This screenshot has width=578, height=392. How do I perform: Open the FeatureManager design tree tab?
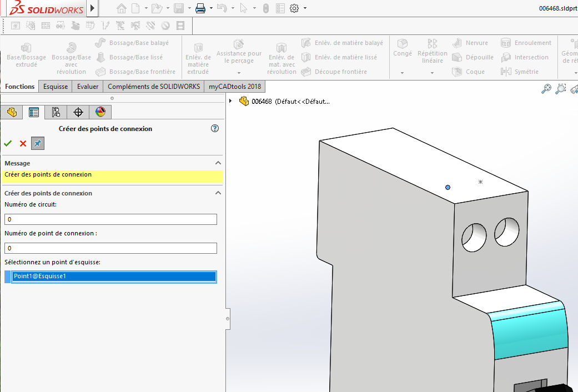click(12, 112)
